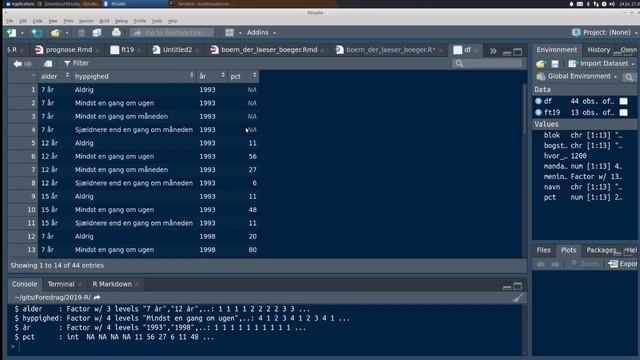Switch to boern_der_laeser_boeger.R tab
640x360 pixels.
390,50
